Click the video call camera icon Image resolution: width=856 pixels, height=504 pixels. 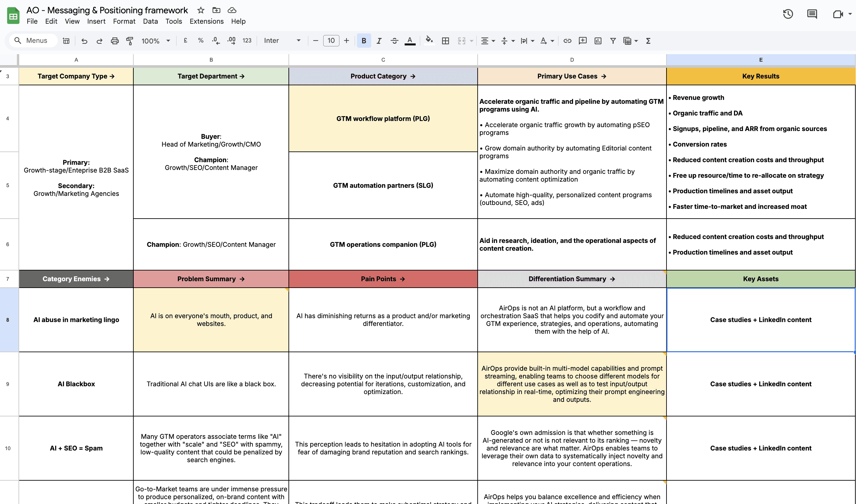pos(838,14)
